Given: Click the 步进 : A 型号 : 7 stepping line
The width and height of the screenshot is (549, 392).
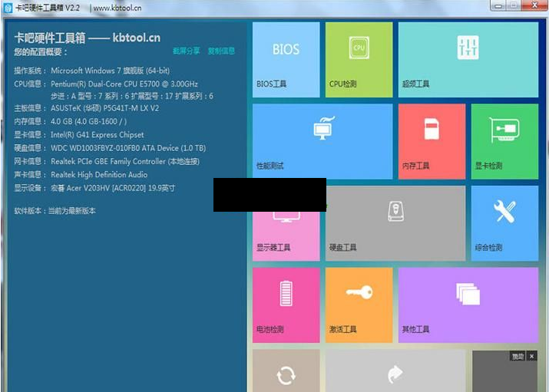Looking at the screenshot, I should click(132, 96).
